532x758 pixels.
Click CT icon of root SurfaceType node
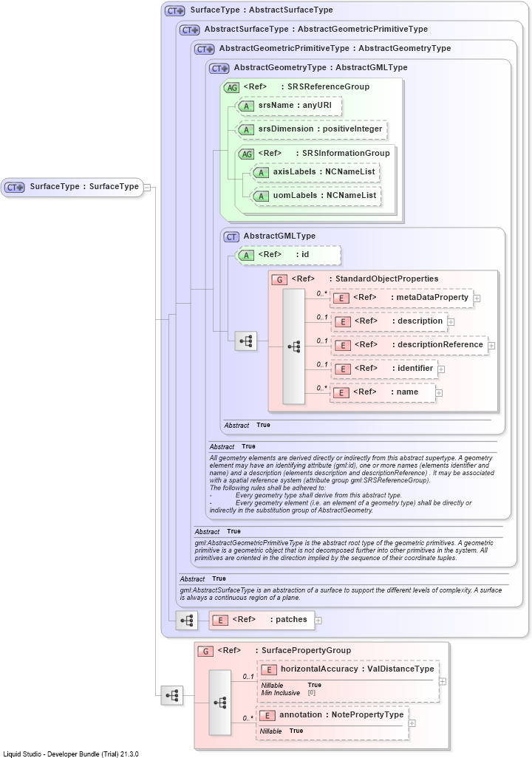[15, 187]
